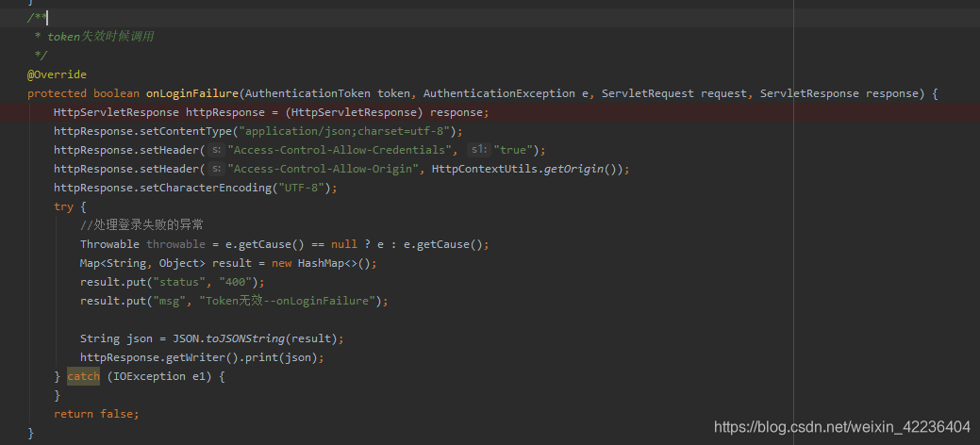
Task: Click the 'new' keyword before HashMap
Action: tap(281, 262)
